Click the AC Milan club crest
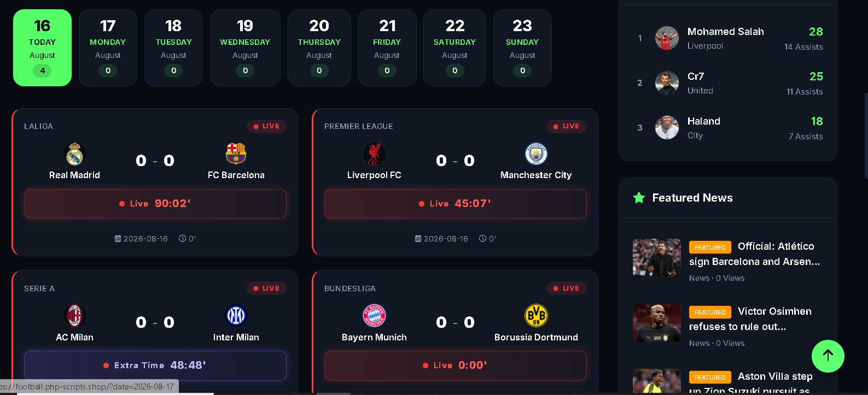This screenshot has width=868, height=395. 74,316
